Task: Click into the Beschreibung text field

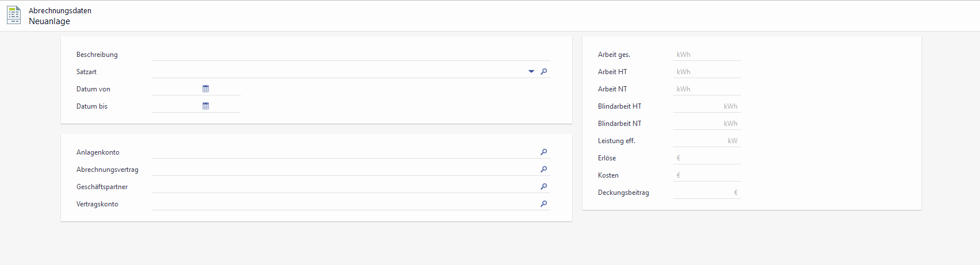Action: pos(350,55)
